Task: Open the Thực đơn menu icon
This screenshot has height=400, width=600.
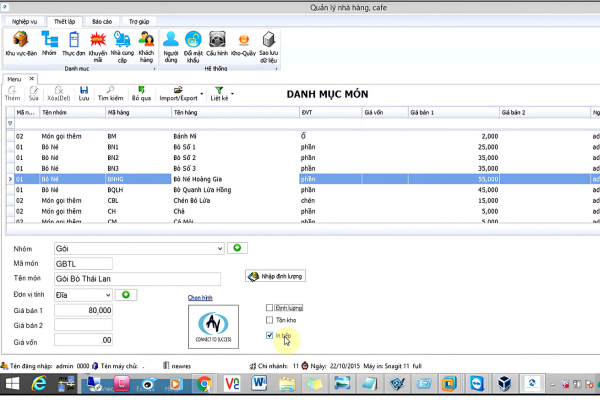Action: [73, 44]
